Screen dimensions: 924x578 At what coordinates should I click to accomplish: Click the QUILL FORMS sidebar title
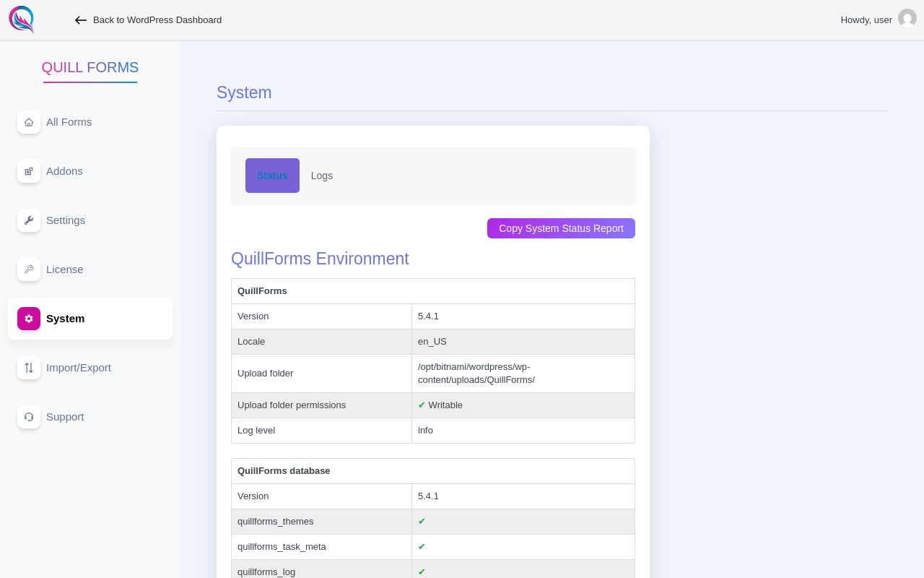(x=90, y=67)
